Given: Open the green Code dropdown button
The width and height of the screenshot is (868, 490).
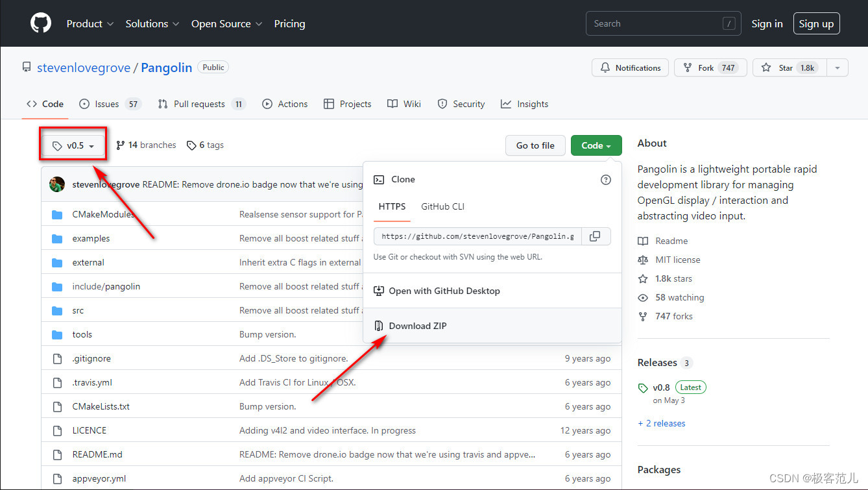Looking at the screenshot, I should 596,145.
